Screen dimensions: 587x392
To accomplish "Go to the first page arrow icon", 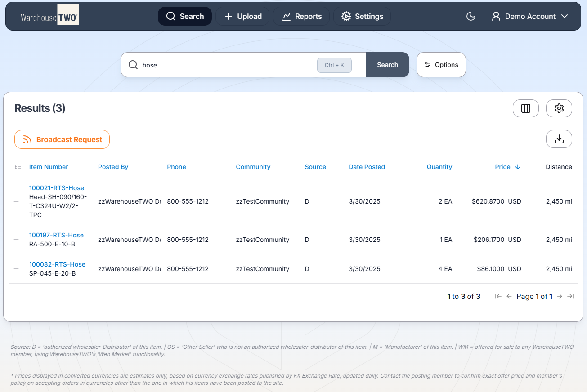I will [498, 296].
